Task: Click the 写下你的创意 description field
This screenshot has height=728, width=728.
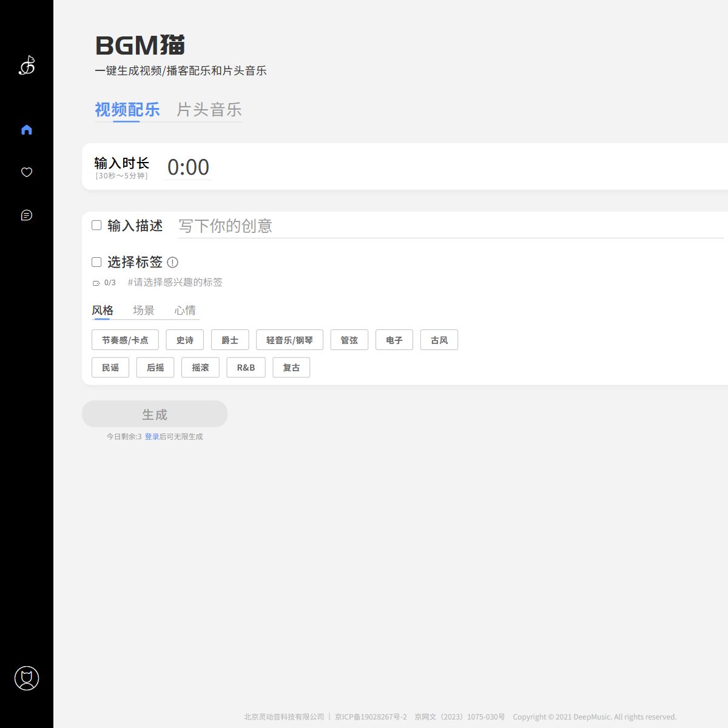Action: (x=451, y=226)
